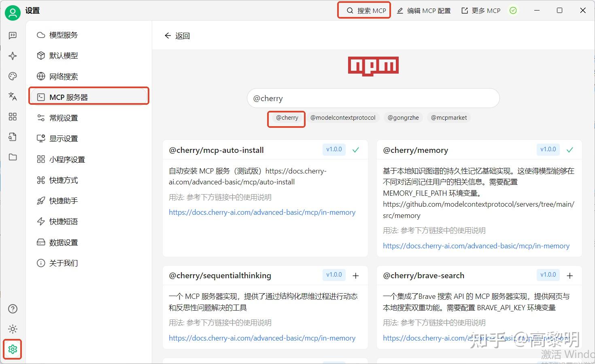Deactivate @cherry/memory via its green checkmark
This screenshot has height=364, width=595.
570,149
